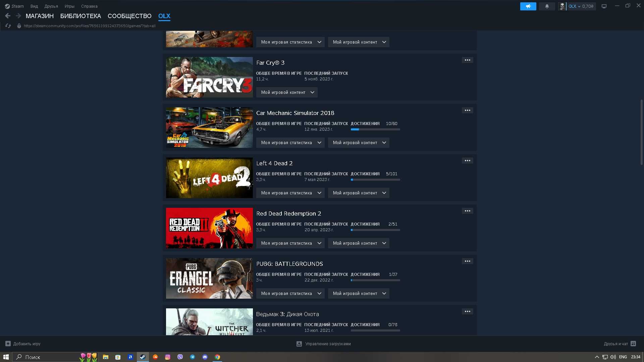Click Red Dead Redemption 2 achievements progress bar
This screenshot has height=362, width=644.
click(x=375, y=230)
